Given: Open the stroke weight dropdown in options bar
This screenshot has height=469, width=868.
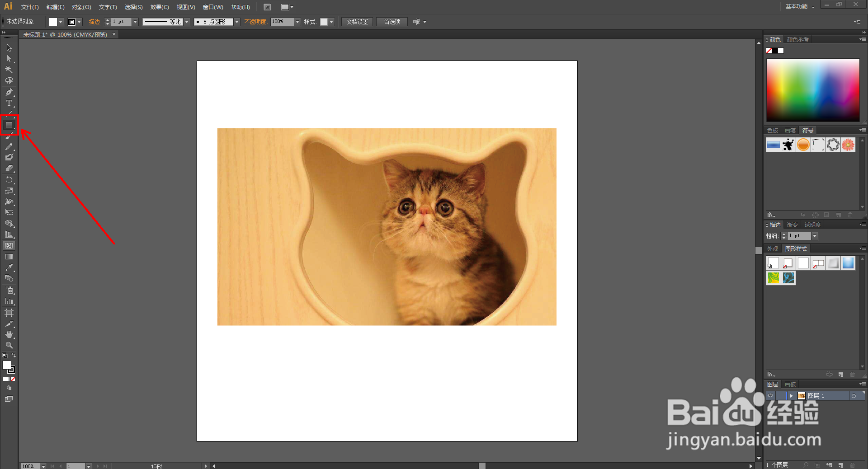Looking at the screenshot, I should click(x=135, y=22).
